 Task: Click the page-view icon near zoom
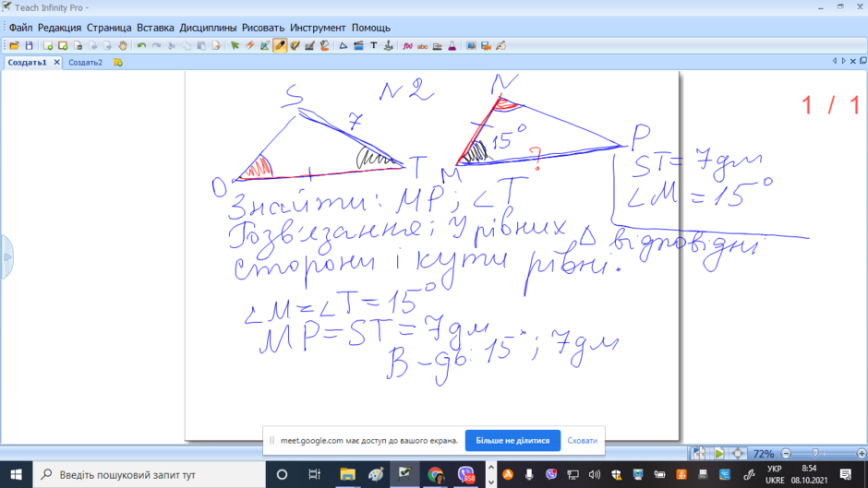[699, 454]
